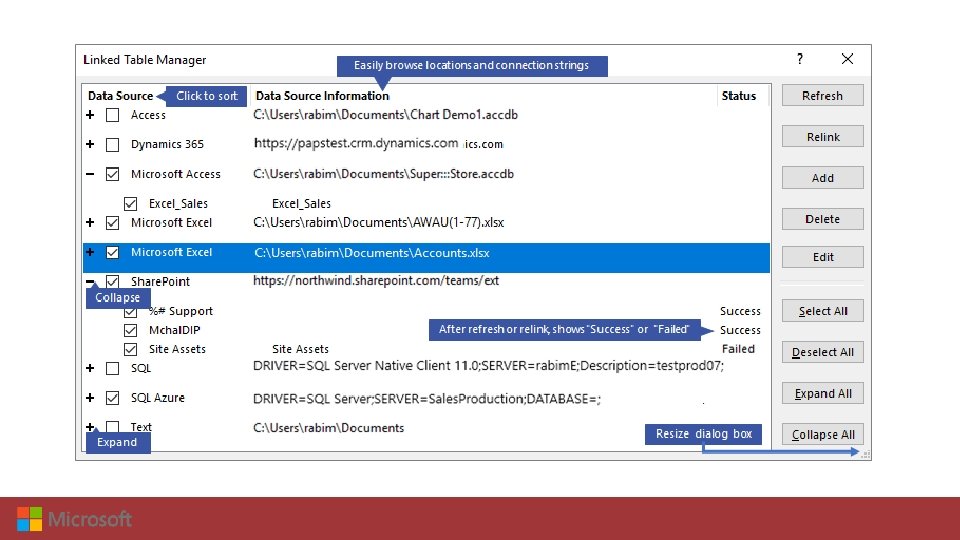Select the Excel_Sales information cell

pos(301,203)
